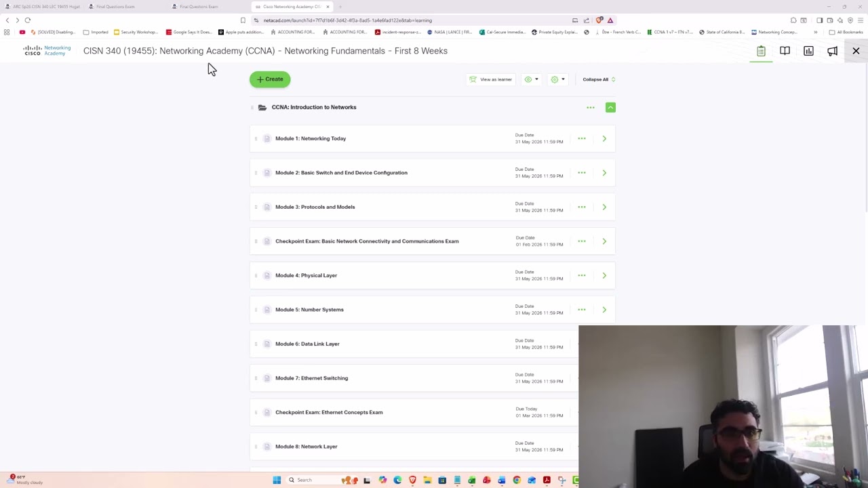The height and width of the screenshot is (488, 868).
Task: Click Collapse All
Action: [599, 79]
